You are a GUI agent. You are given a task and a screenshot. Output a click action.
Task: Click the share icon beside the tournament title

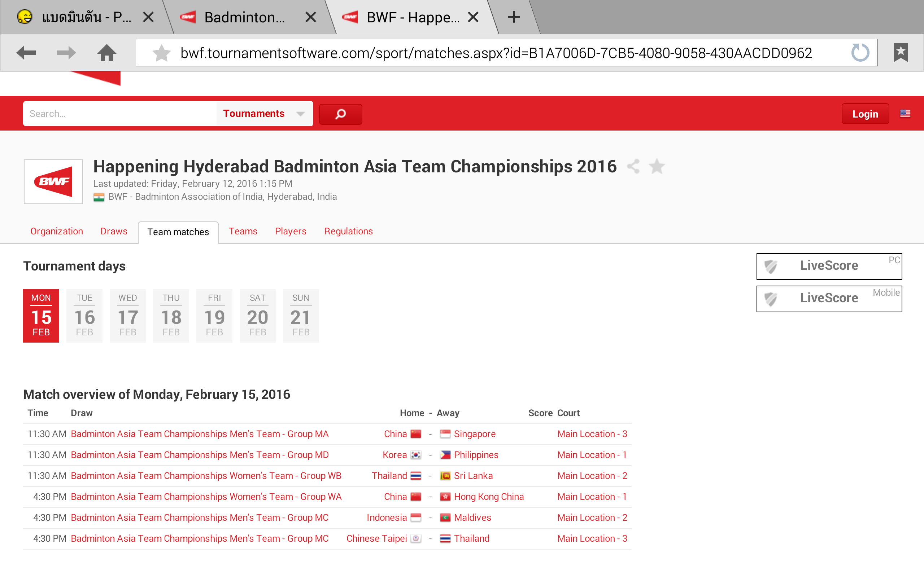[x=633, y=166]
